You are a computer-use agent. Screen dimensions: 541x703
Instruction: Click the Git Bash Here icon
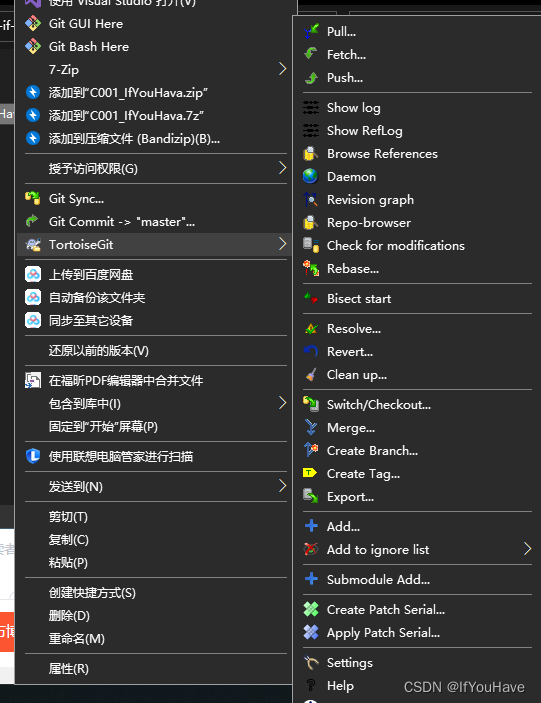(33, 46)
